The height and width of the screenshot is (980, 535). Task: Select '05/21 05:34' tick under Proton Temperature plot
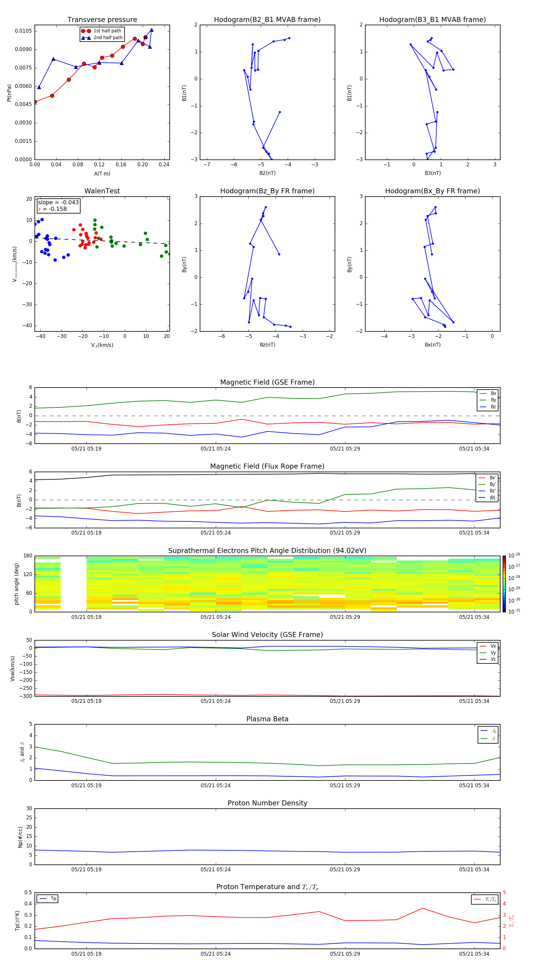coord(474,954)
